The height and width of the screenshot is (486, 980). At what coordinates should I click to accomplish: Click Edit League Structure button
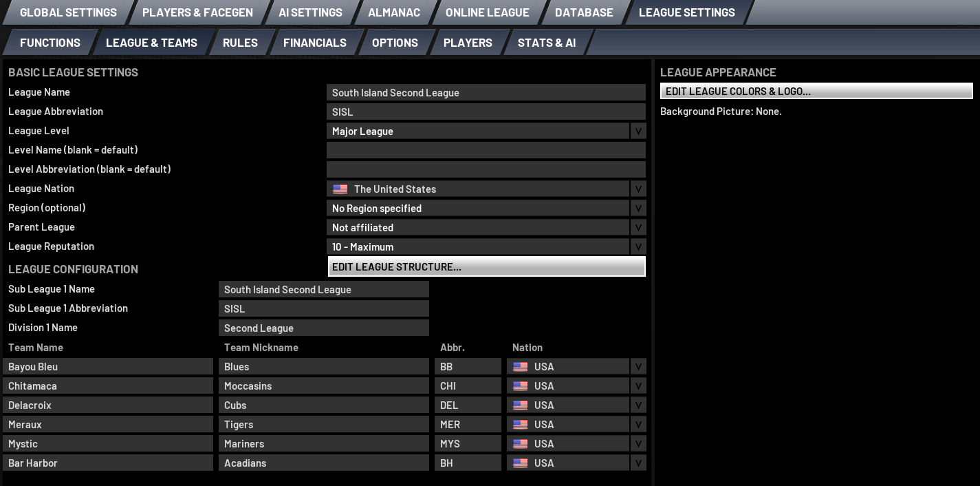coord(487,266)
